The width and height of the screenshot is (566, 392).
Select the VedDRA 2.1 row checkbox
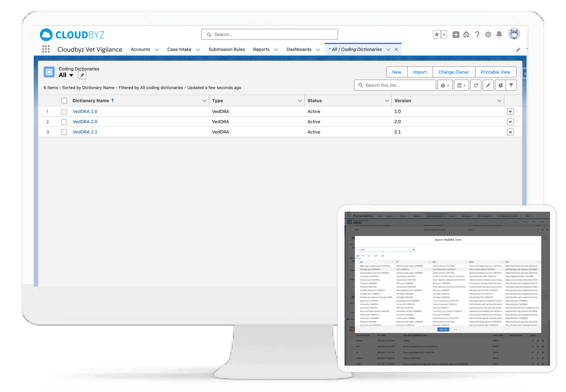pos(64,132)
